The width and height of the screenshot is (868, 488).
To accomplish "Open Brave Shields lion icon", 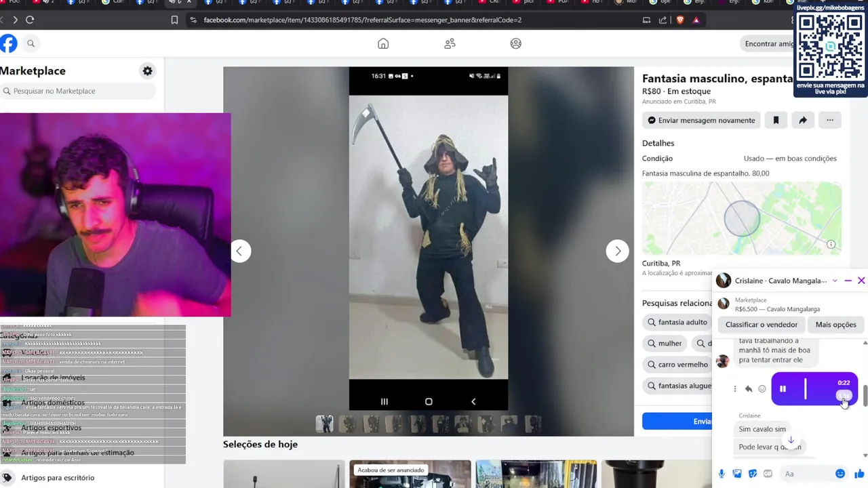I will 680,20.
